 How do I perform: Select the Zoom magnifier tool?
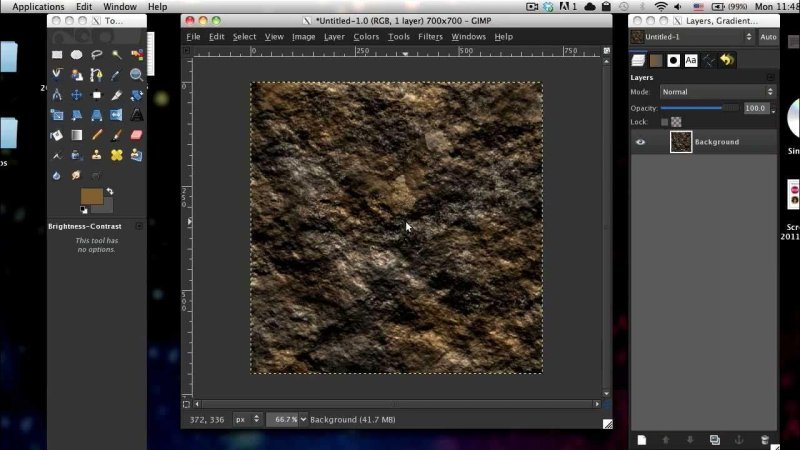pos(136,74)
